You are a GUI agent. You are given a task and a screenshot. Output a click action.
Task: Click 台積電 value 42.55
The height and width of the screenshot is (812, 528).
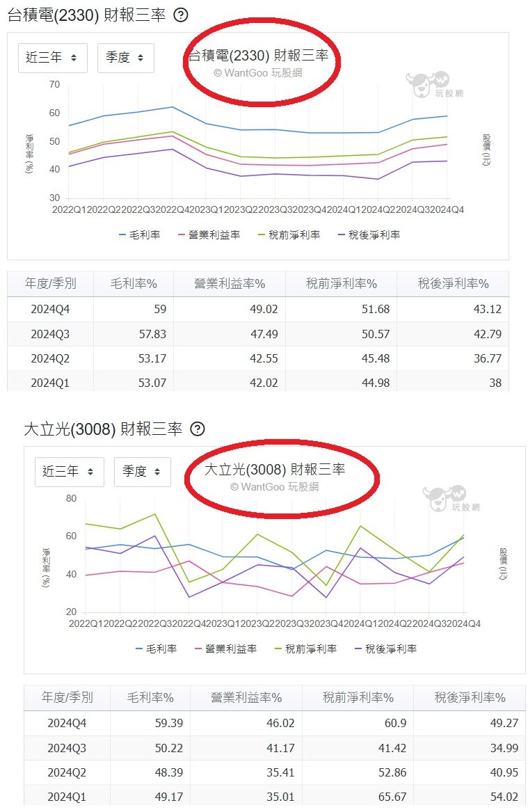[x=264, y=358]
